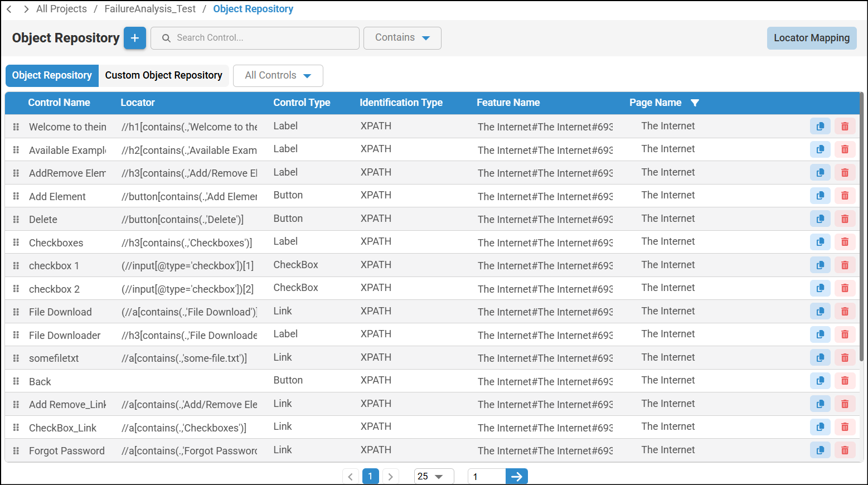Open the rows-per-page dropdown showing 25

pyautogui.click(x=434, y=477)
